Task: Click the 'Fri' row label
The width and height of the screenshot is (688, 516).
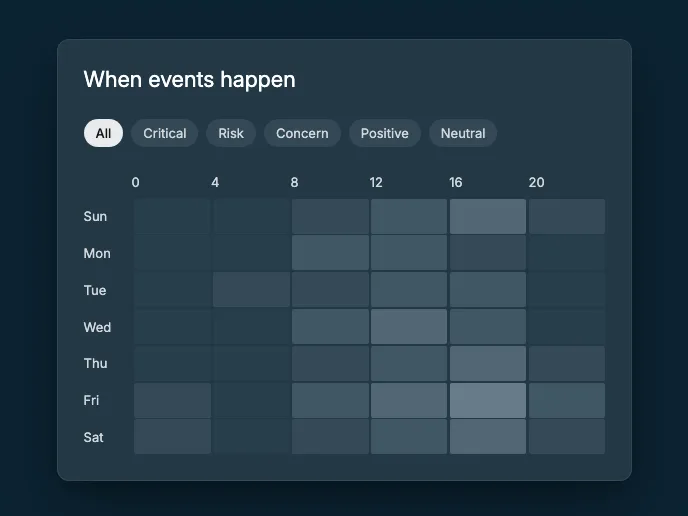Action: [91, 400]
